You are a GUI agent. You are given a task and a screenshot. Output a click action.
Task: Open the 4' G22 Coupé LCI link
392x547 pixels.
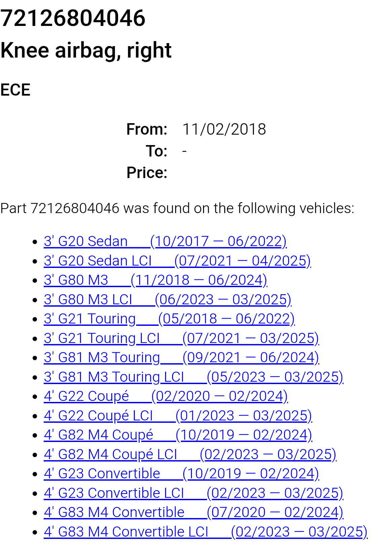tap(178, 416)
